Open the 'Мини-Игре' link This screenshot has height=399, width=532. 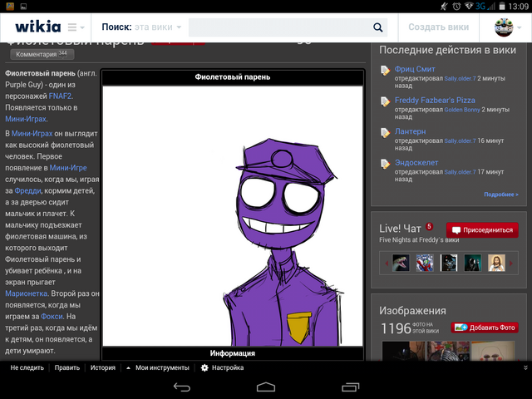point(68,168)
